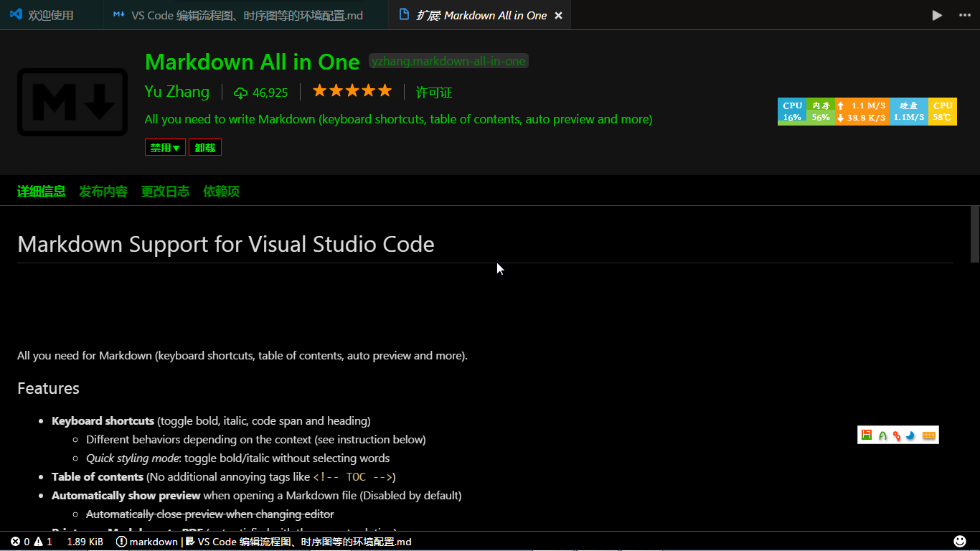Open the 禁用 (Disable) dropdown button

(x=165, y=147)
